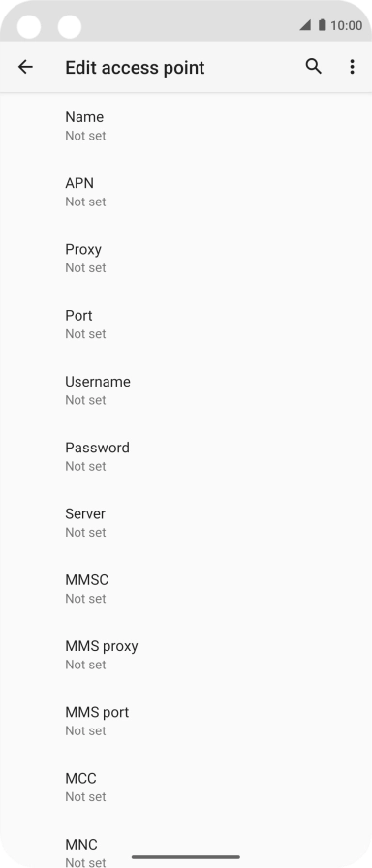This screenshot has height=868, width=372.
Task: Open the MMSC setting
Action: click(x=186, y=589)
